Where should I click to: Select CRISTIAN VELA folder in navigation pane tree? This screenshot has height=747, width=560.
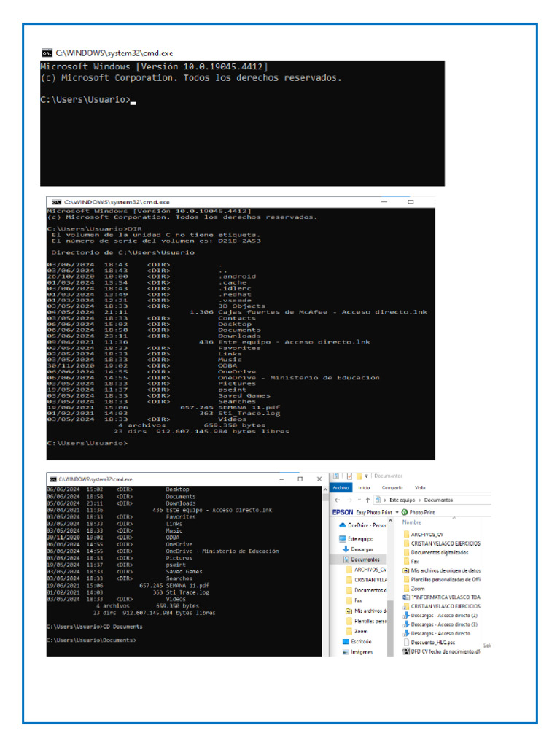[366, 580]
